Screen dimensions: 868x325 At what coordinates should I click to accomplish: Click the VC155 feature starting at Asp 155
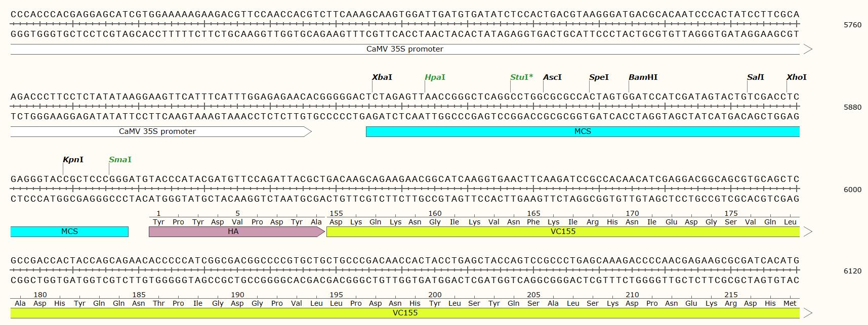point(563,231)
